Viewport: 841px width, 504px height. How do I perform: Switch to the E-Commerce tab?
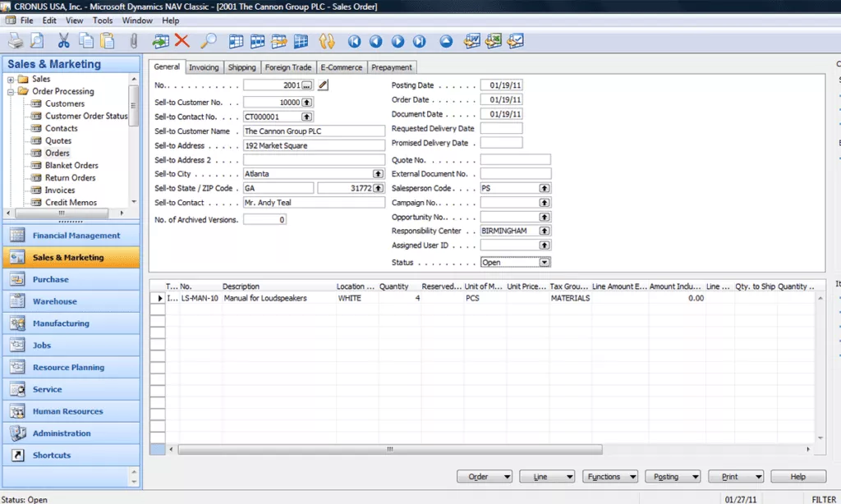(341, 67)
